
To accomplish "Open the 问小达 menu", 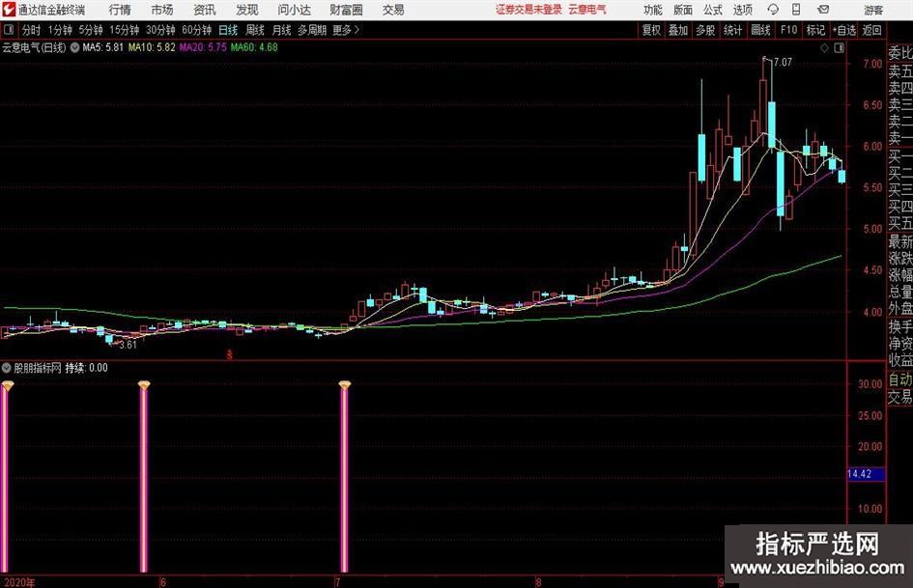I will pos(294,10).
